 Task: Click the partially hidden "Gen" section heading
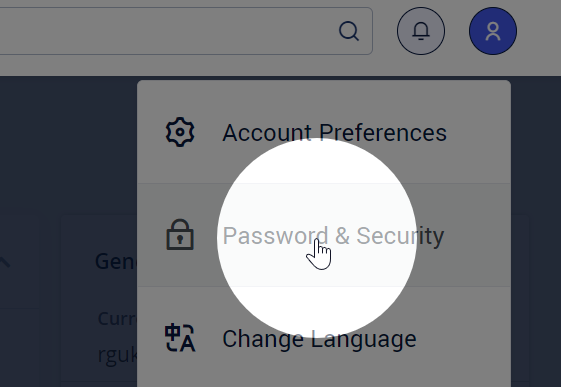(116, 261)
